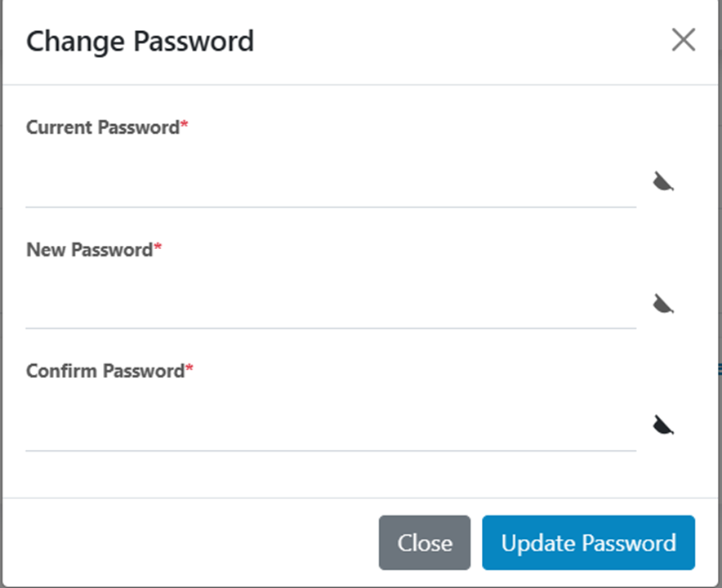
Task: Click the underline beneath New Password field
Action: 331,328
